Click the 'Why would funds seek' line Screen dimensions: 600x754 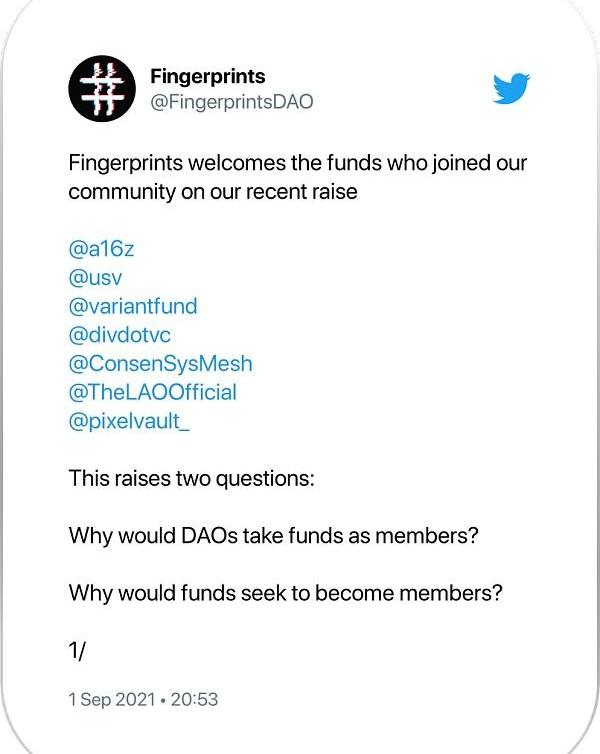pyautogui.click(x=286, y=593)
